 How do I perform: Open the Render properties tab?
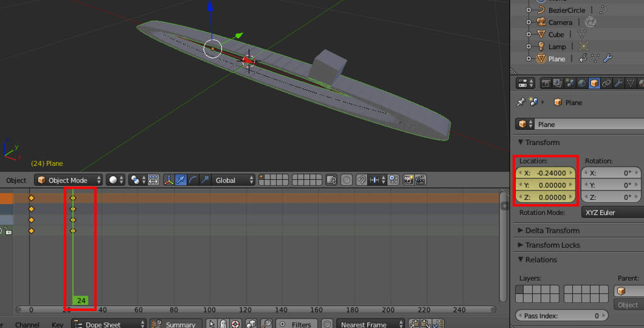(546, 84)
